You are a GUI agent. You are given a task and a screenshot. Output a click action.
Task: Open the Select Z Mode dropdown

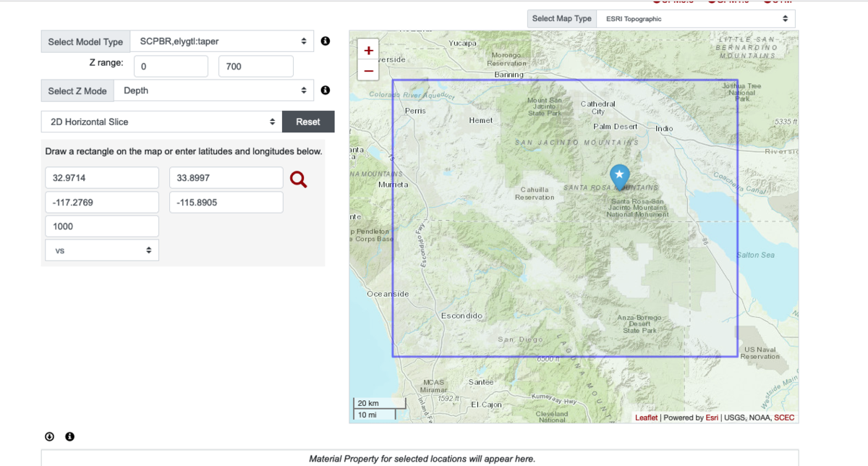click(215, 90)
